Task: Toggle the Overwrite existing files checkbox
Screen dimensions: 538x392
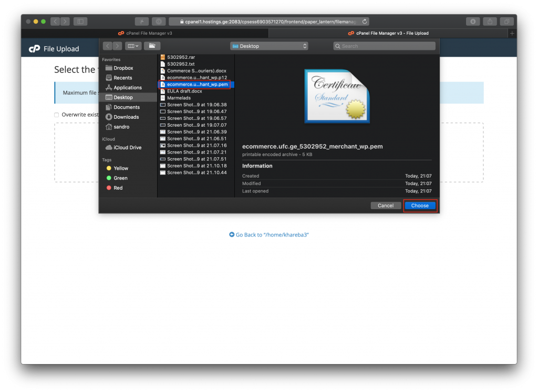Action: point(57,115)
